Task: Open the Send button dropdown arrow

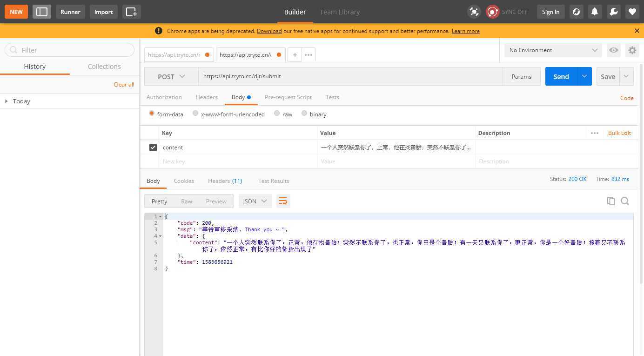Action: [x=584, y=76]
